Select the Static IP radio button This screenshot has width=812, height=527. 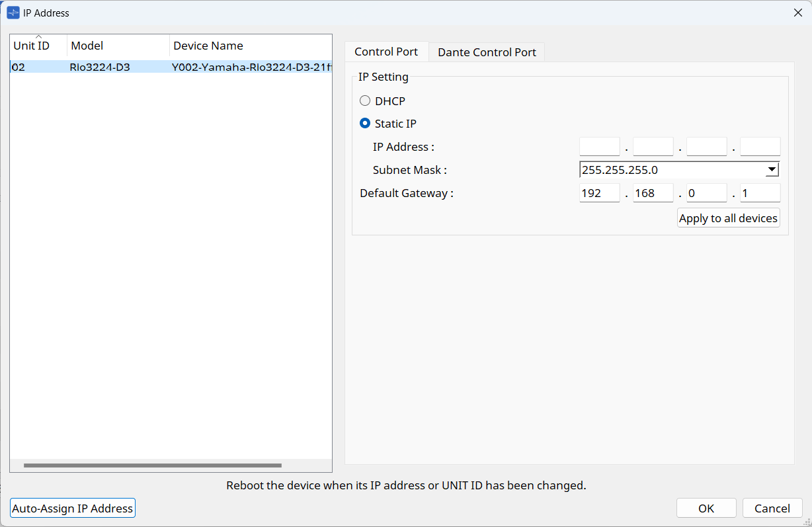365,124
